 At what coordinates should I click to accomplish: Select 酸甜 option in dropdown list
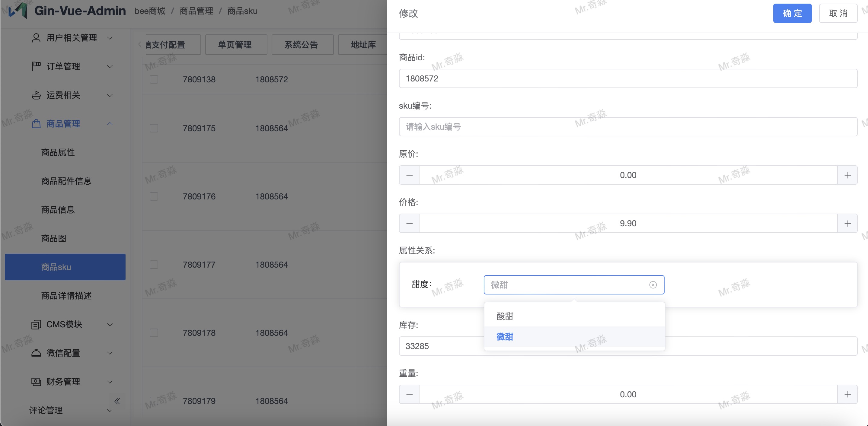tap(505, 316)
